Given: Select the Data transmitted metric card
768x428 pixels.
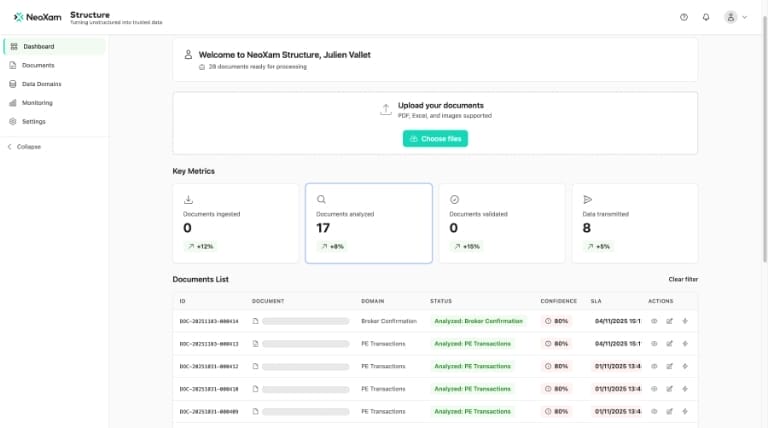Looking at the screenshot, I should [x=635, y=223].
